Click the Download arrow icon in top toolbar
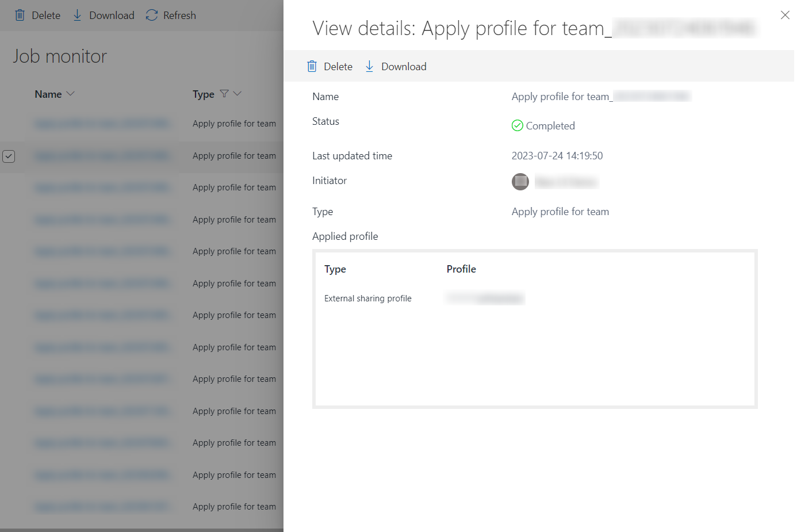This screenshot has height=532, width=797. pyautogui.click(x=76, y=15)
